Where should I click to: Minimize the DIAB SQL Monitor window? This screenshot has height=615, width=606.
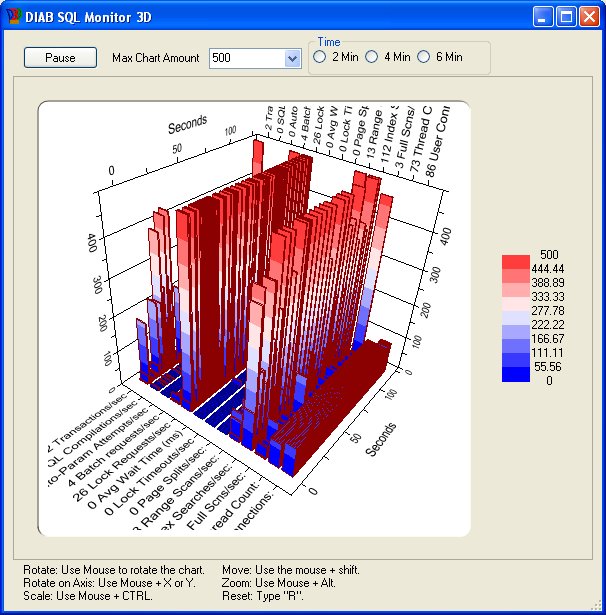(x=543, y=17)
